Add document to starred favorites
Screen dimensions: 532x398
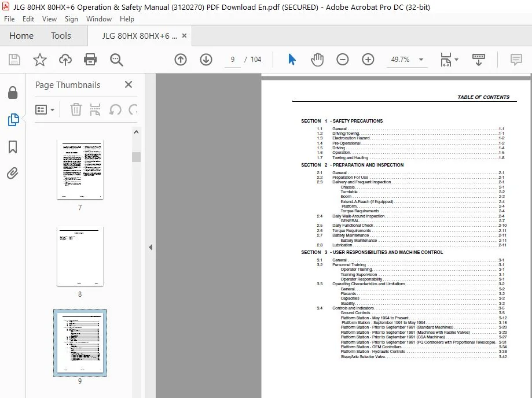[40, 60]
